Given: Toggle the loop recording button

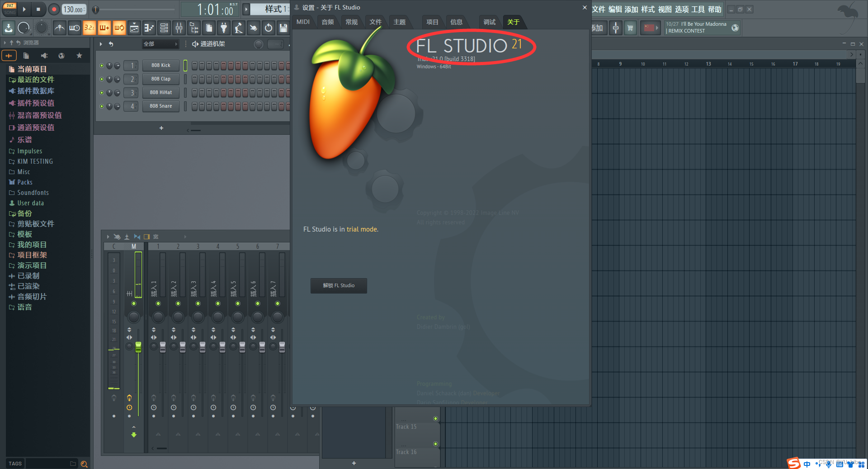Looking at the screenshot, I should 119,28.
